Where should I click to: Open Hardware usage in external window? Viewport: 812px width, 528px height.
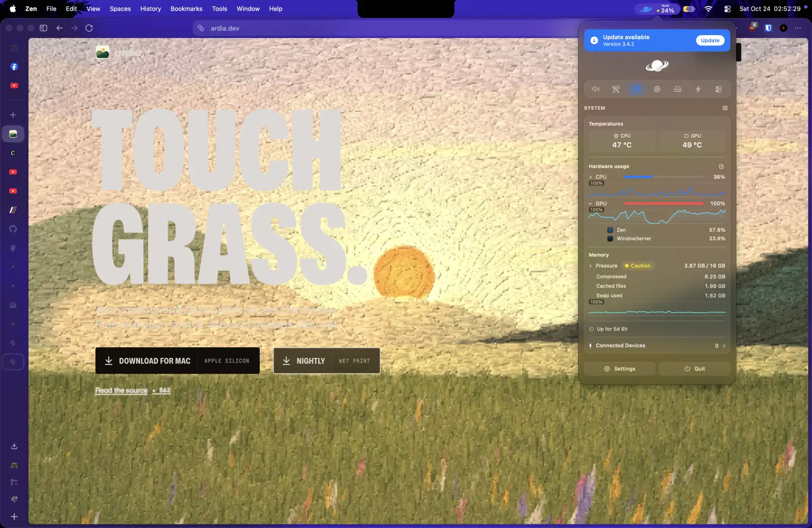tap(721, 167)
